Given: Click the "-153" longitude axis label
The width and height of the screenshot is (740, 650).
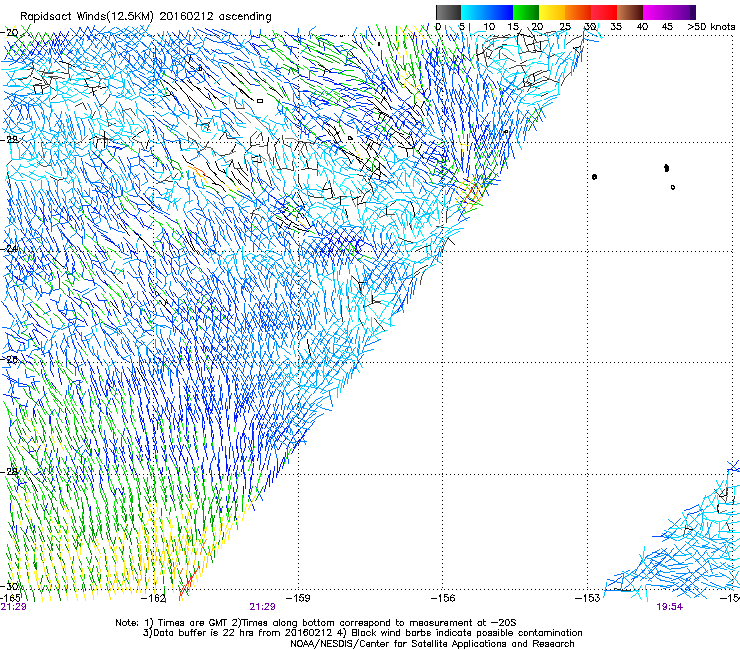Looking at the screenshot, I should [x=588, y=598].
